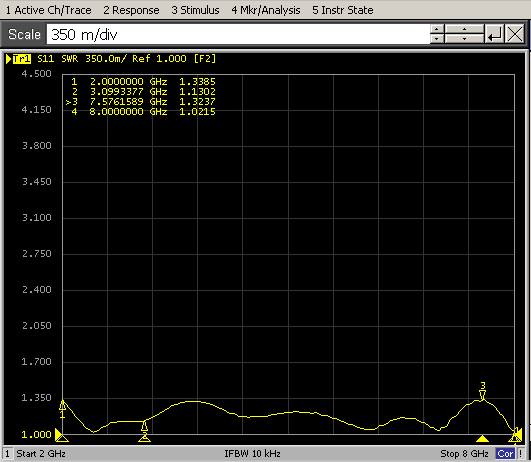Viewport: 531px width, 462px height.
Task: Select marker 1 row at 2.0000000 GHz
Action: coord(143,82)
